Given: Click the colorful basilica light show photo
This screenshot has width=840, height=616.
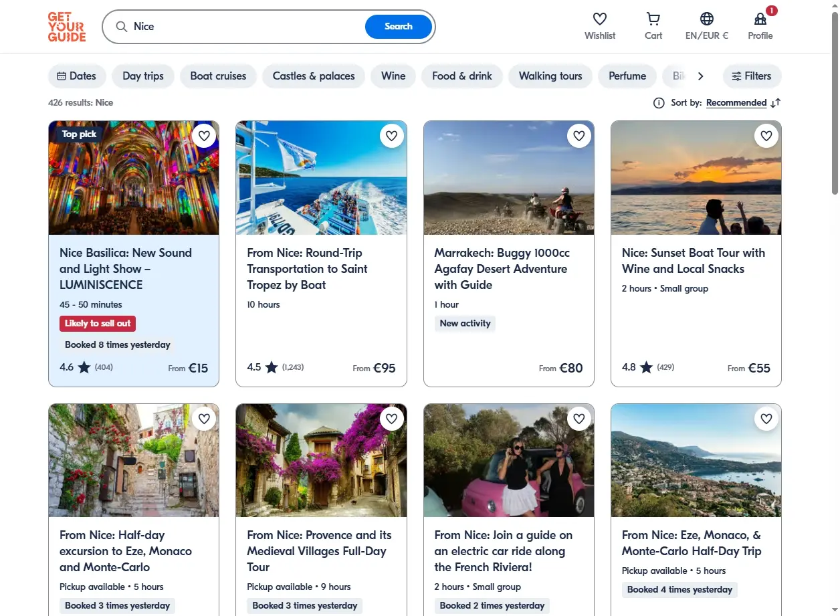Looking at the screenshot, I should point(134,178).
